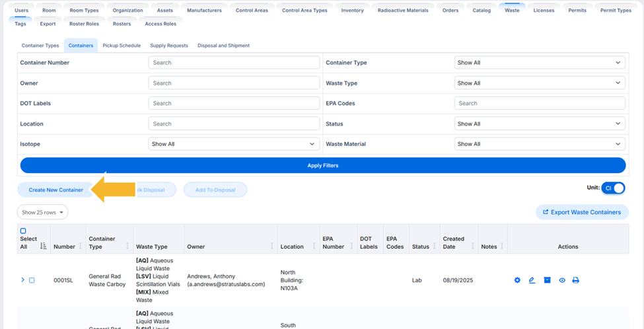Open the Control Areas tab

[252, 11]
